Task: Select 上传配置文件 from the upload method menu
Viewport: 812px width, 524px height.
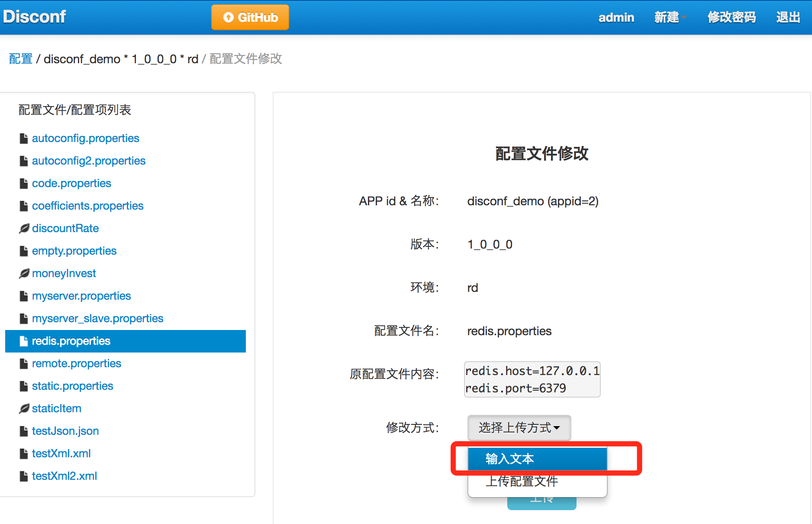Action: click(x=538, y=481)
